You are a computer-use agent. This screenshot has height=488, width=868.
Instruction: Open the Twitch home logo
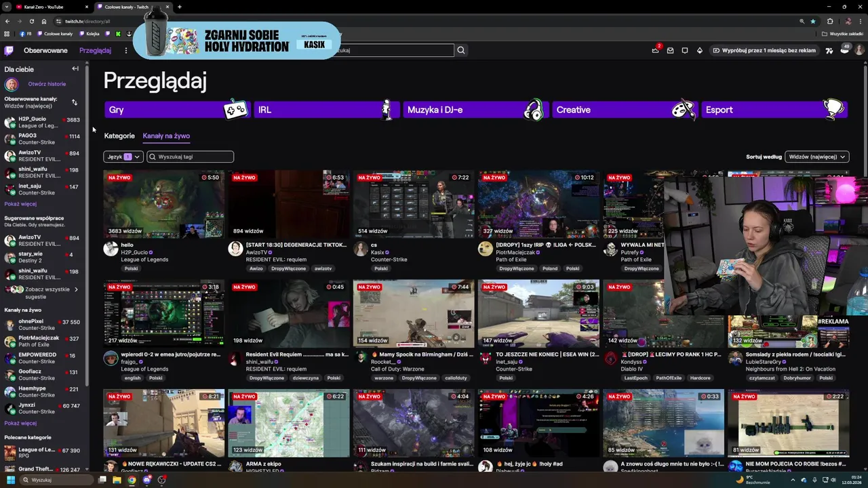click(x=9, y=50)
